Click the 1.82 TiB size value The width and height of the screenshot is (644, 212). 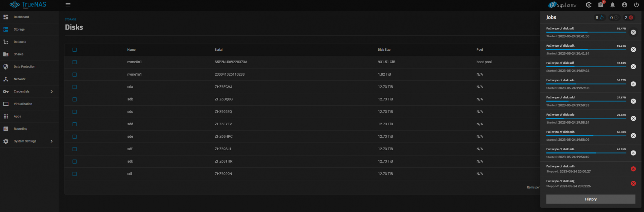tap(384, 75)
